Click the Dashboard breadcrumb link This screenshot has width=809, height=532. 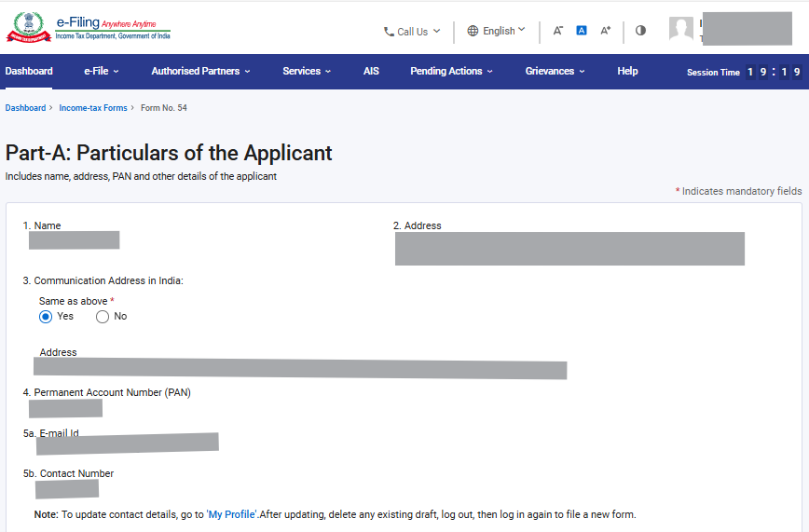[x=25, y=108]
